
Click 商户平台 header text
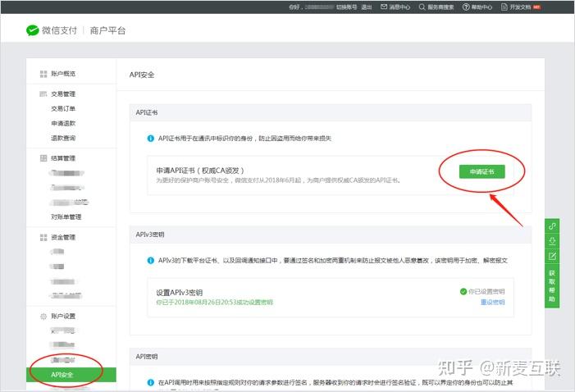coord(107,30)
